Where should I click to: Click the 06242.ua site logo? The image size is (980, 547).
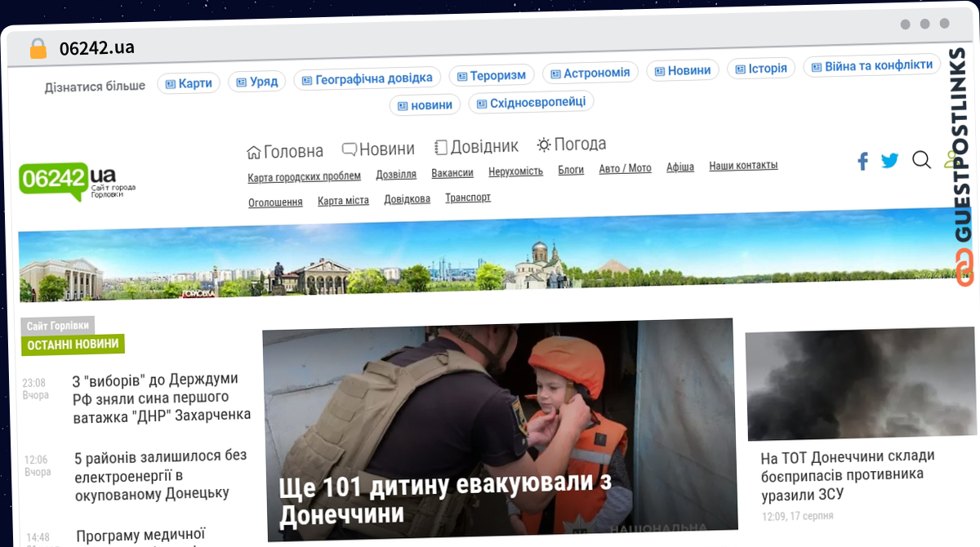point(78,180)
